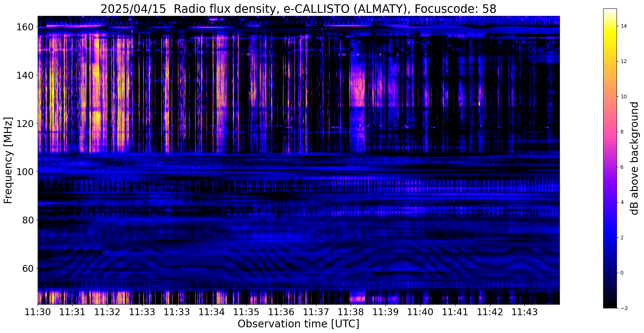
Task: Select the 120 tick on frequency axis
Action: pos(25,124)
